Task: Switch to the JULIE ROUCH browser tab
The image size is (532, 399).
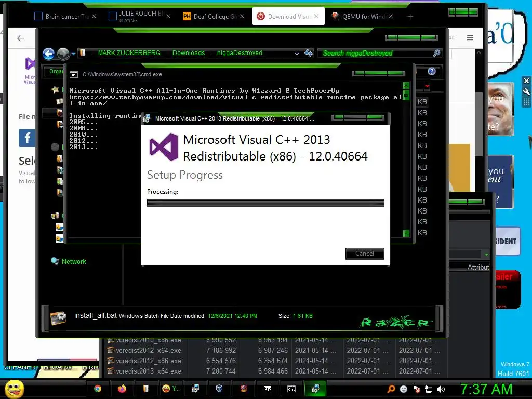Action: click(x=136, y=16)
